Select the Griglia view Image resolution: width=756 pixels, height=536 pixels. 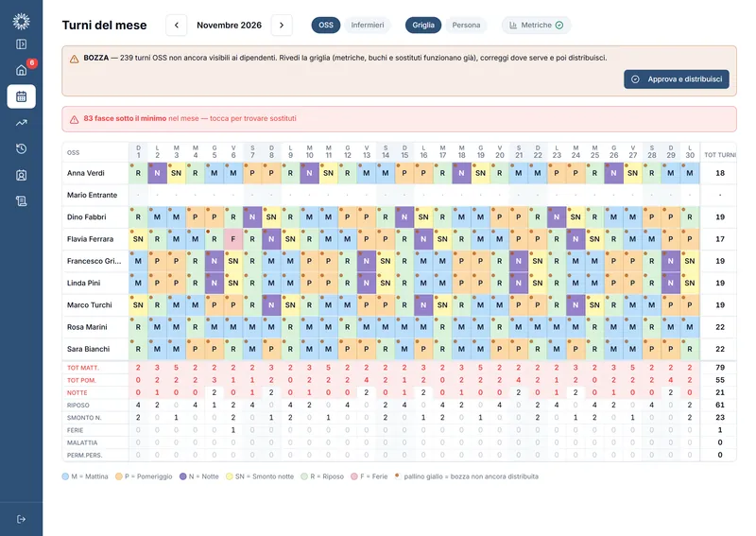pyautogui.click(x=423, y=26)
